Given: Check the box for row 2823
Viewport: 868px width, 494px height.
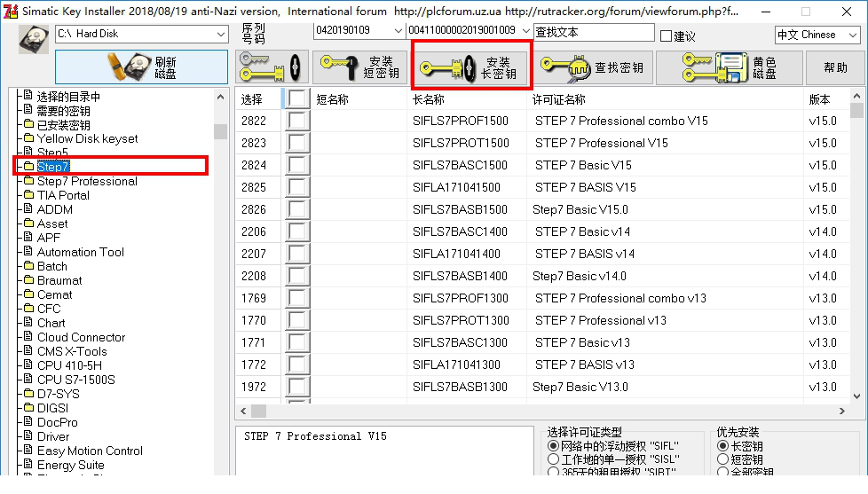Looking at the screenshot, I should click(x=297, y=143).
